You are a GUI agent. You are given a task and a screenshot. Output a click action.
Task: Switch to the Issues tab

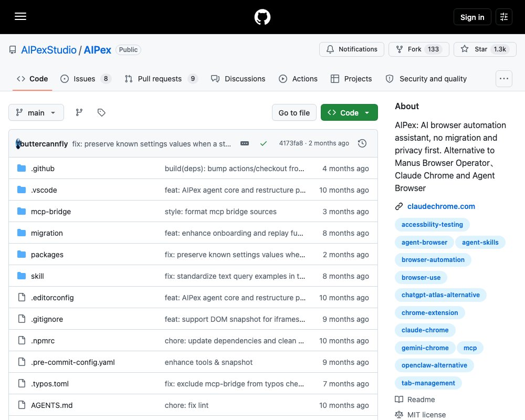tap(86, 79)
